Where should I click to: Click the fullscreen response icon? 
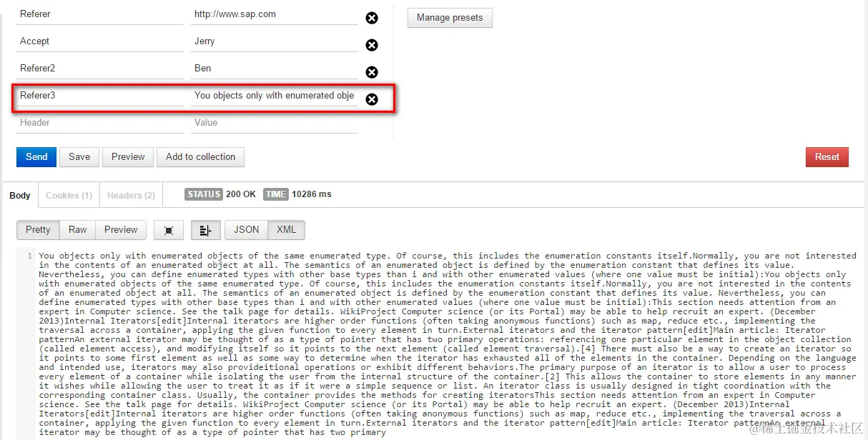coord(169,230)
